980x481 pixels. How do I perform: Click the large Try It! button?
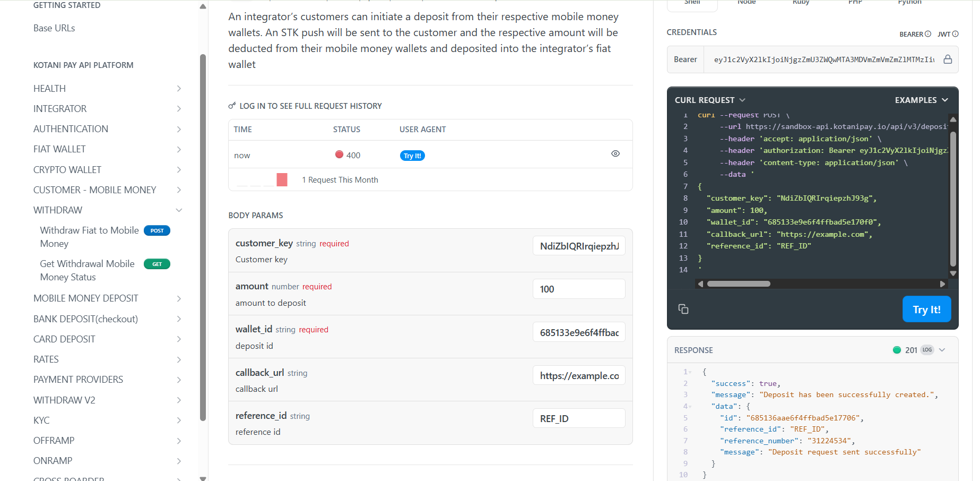coord(926,309)
